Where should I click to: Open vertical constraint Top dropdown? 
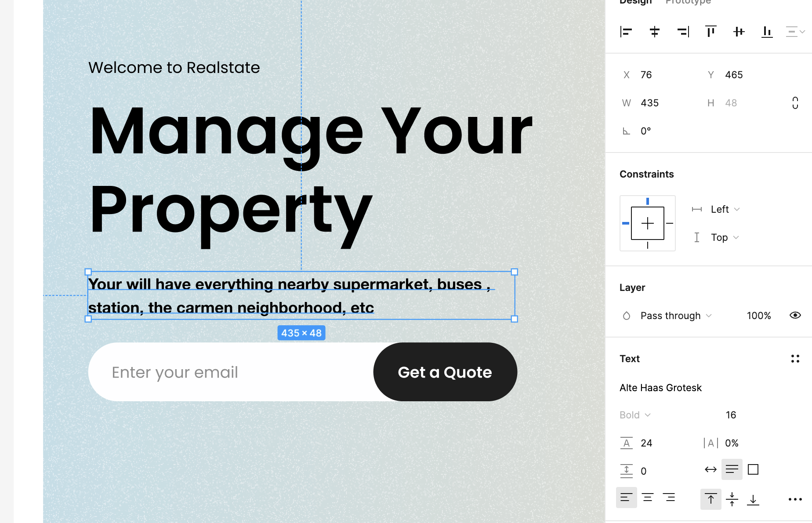(x=725, y=237)
